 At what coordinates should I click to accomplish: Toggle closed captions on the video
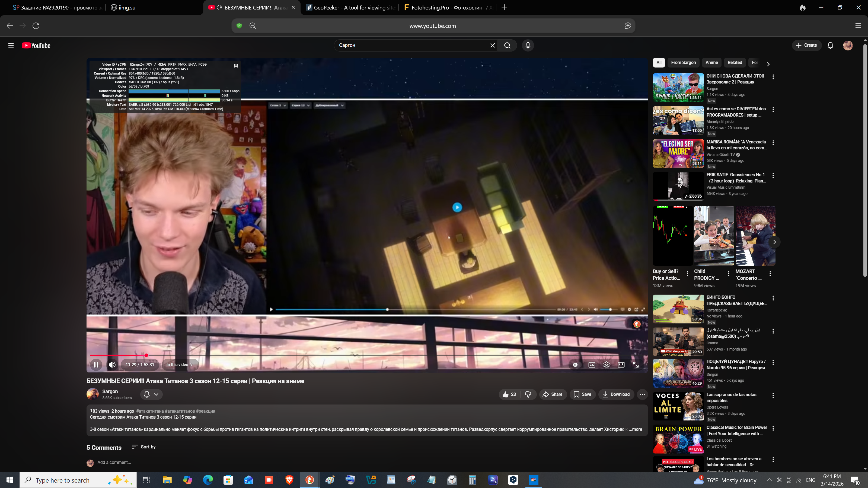click(x=592, y=365)
